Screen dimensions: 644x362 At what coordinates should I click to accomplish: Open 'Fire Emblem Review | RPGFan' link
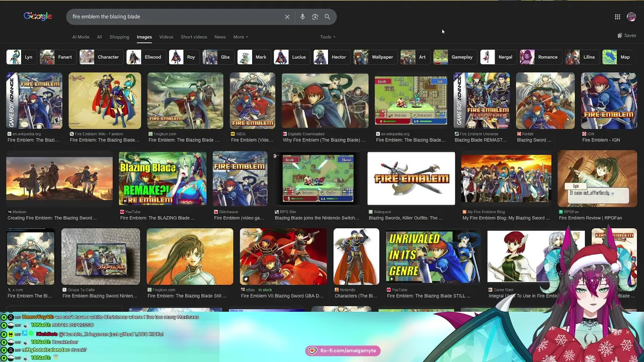[x=590, y=218]
